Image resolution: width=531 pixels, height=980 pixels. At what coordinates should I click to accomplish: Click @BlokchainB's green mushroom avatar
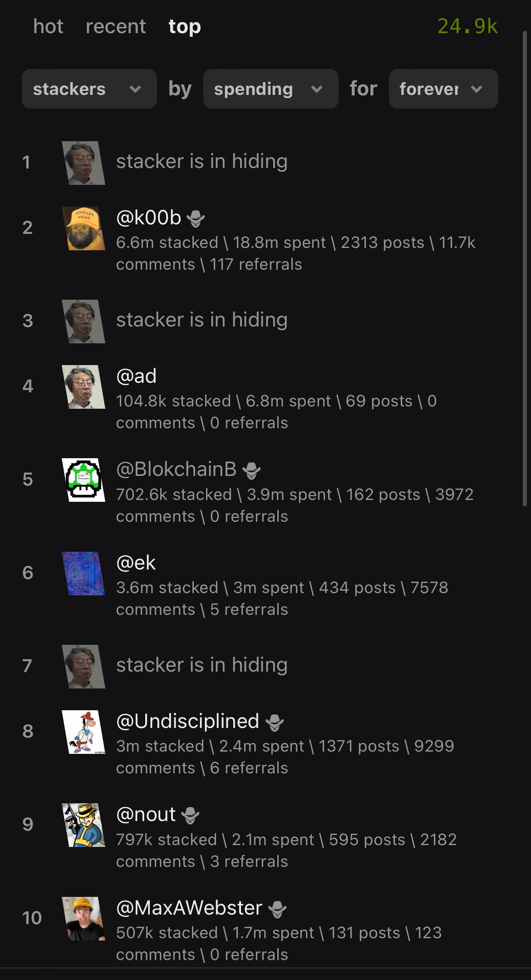click(x=84, y=480)
